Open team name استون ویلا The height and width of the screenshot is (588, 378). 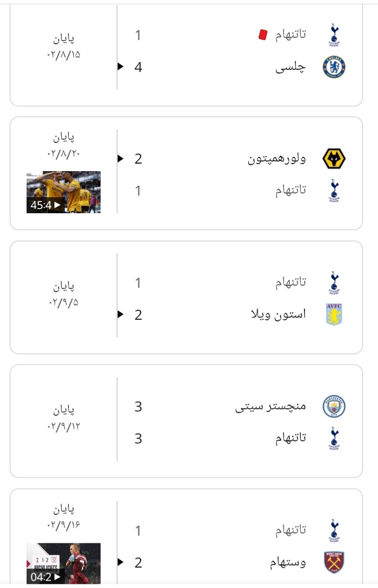tap(278, 314)
